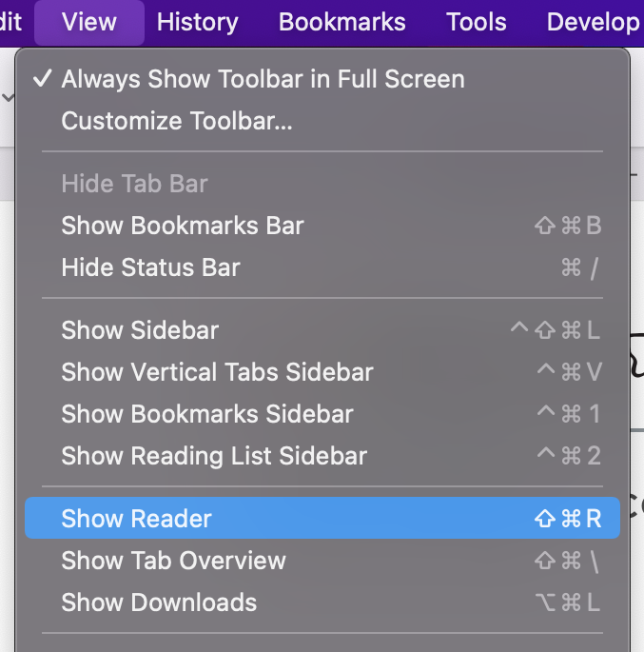The width and height of the screenshot is (644, 652).
Task: Open the Tools menu
Action: coord(477,23)
